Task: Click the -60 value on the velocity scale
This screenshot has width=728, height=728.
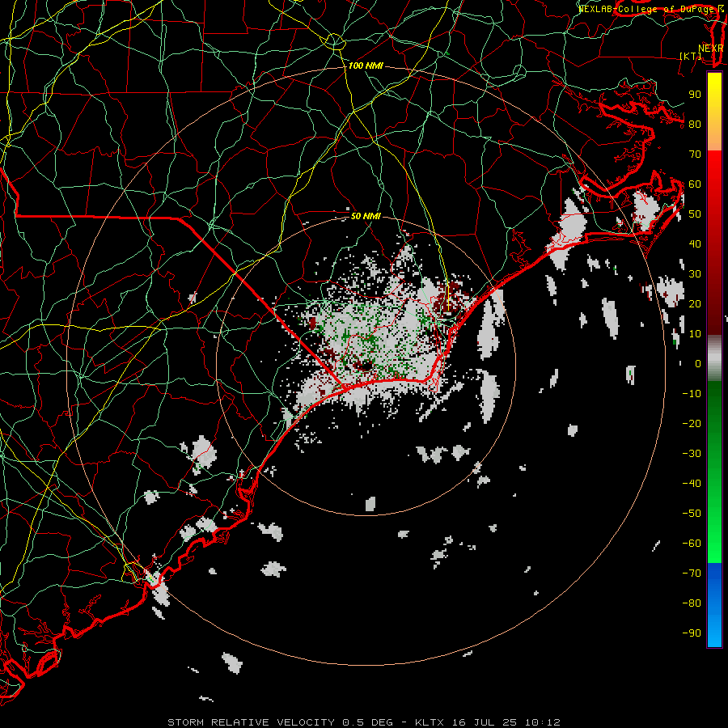Action: (692, 544)
